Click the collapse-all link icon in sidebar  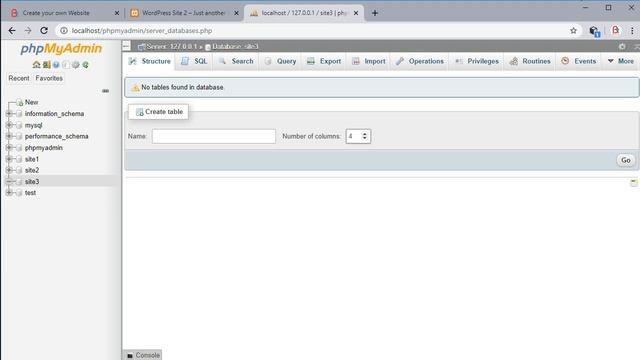105,91
